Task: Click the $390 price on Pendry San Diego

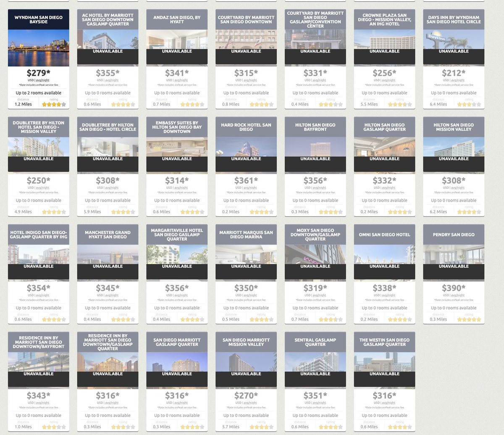Action: (454, 288)
